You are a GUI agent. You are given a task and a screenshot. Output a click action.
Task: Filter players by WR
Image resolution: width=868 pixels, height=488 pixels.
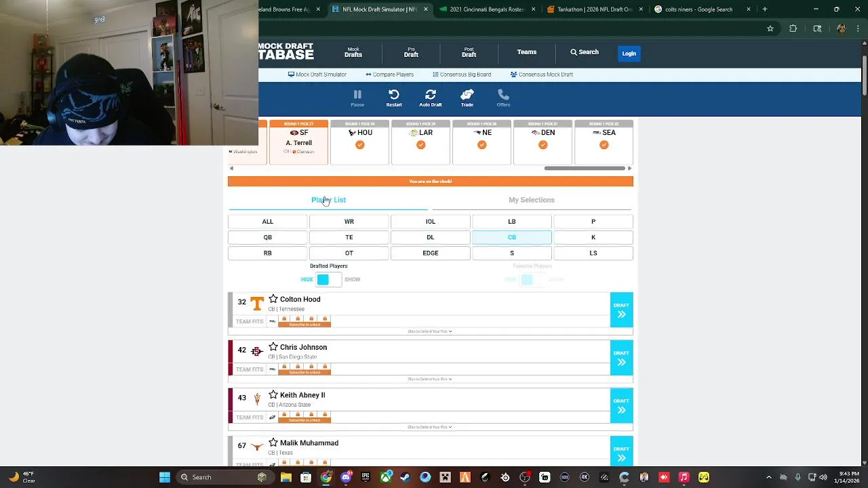point(349,222)
